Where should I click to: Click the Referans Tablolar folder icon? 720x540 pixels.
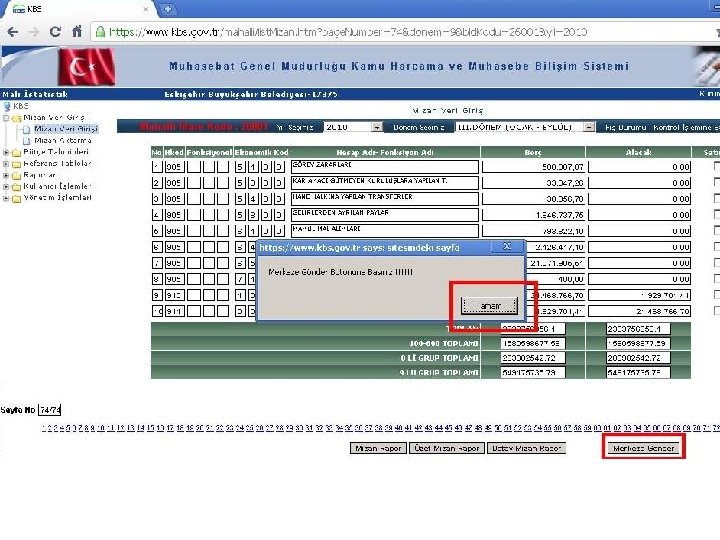point(17,164)
